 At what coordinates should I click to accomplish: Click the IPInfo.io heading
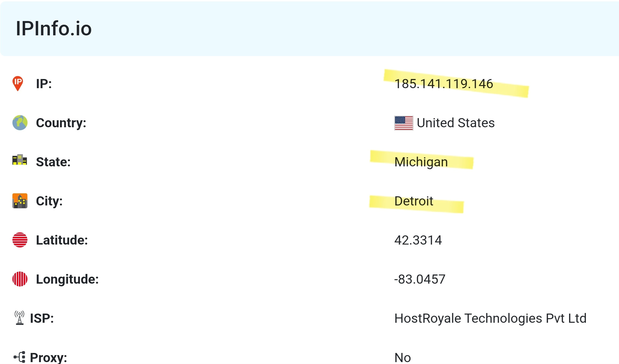click(54, 28)
